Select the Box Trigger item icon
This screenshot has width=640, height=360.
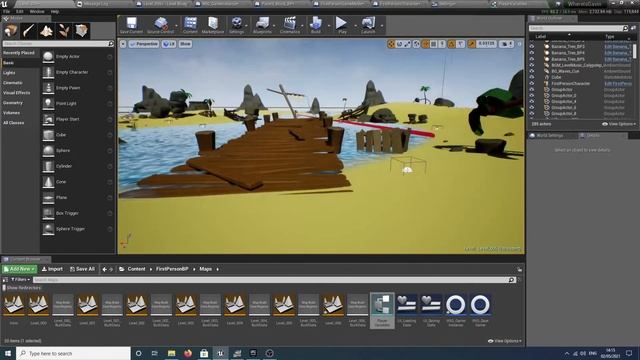tap(48, 213)
